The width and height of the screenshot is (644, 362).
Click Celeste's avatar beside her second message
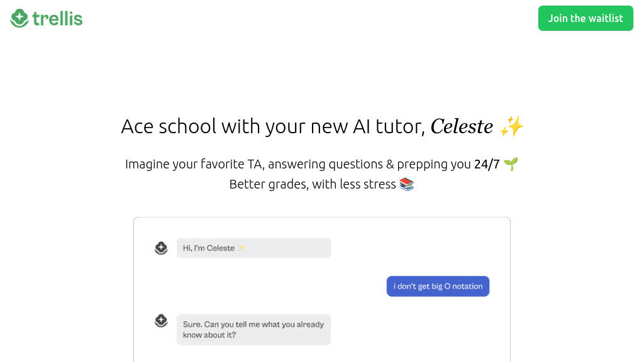pyautogui.click(x=161, y=321)
